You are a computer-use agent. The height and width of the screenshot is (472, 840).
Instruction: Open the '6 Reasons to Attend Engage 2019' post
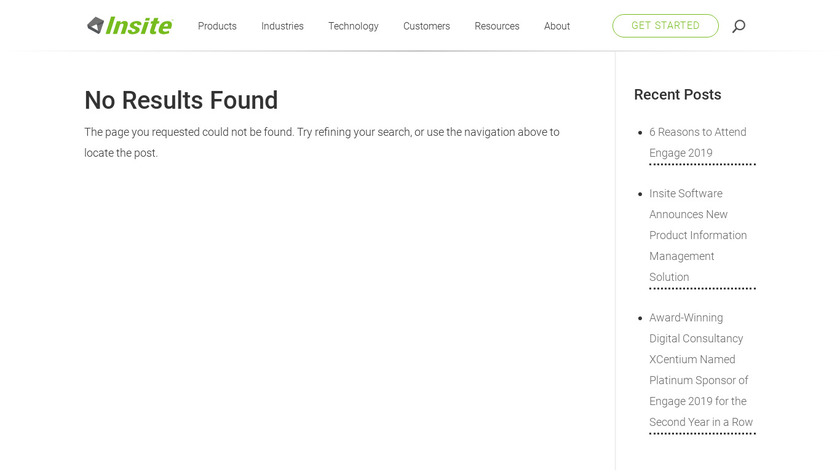697,142
